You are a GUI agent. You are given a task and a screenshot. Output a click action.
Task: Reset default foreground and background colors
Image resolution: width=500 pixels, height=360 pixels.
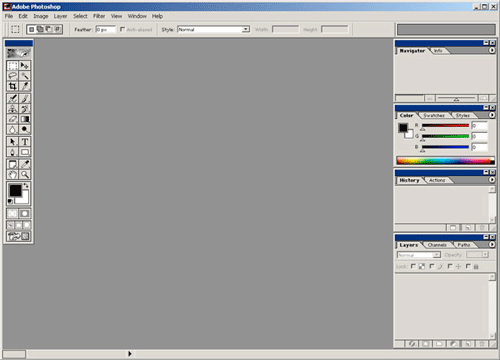[10, 201]
